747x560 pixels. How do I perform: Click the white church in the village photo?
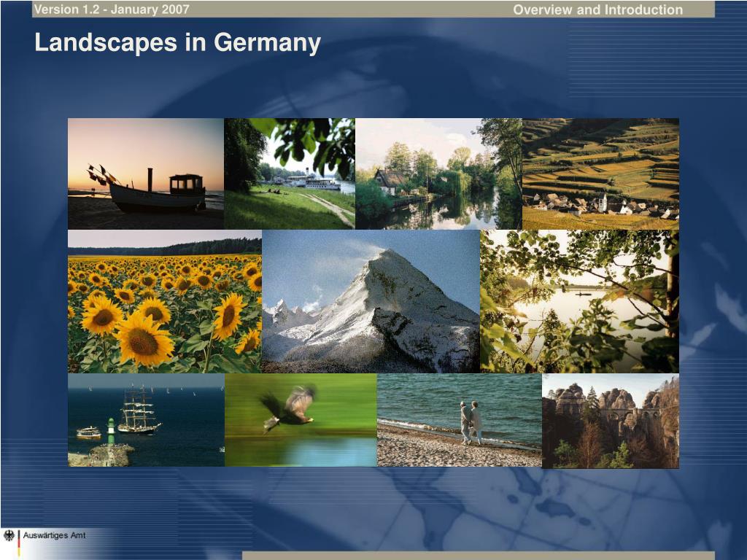pos(603,202)
